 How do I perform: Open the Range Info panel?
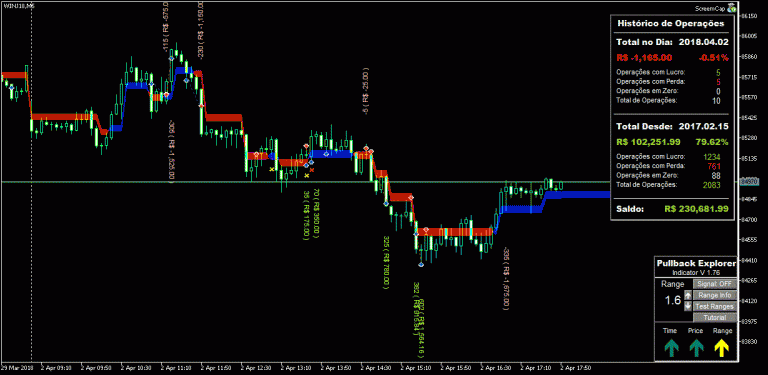click(x=715, y=295)
